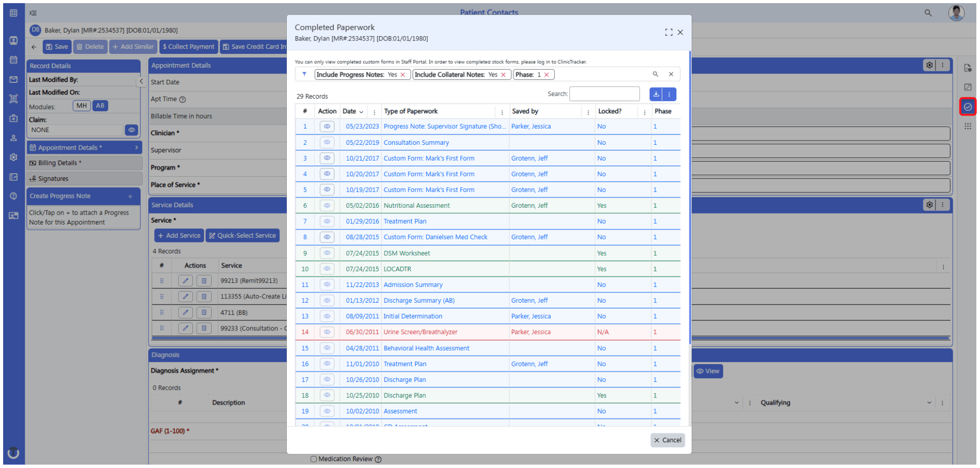Click the Claim NONE field
The image size is (980, 468).
coord(76,130)
